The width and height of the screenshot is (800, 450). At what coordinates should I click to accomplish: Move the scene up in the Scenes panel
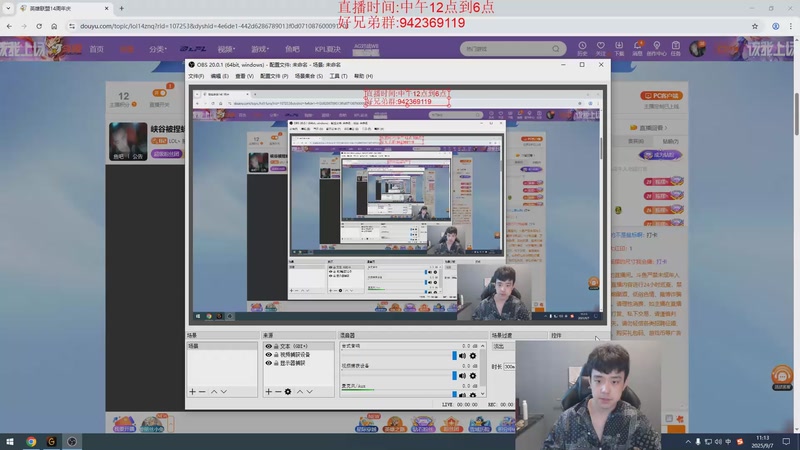point(214,392)
